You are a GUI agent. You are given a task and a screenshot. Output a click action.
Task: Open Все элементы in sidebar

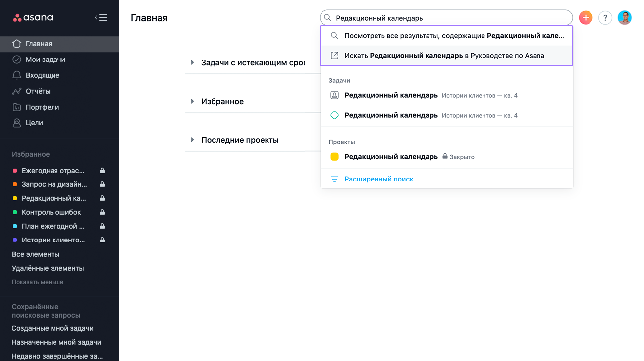(x=36, y=254)
